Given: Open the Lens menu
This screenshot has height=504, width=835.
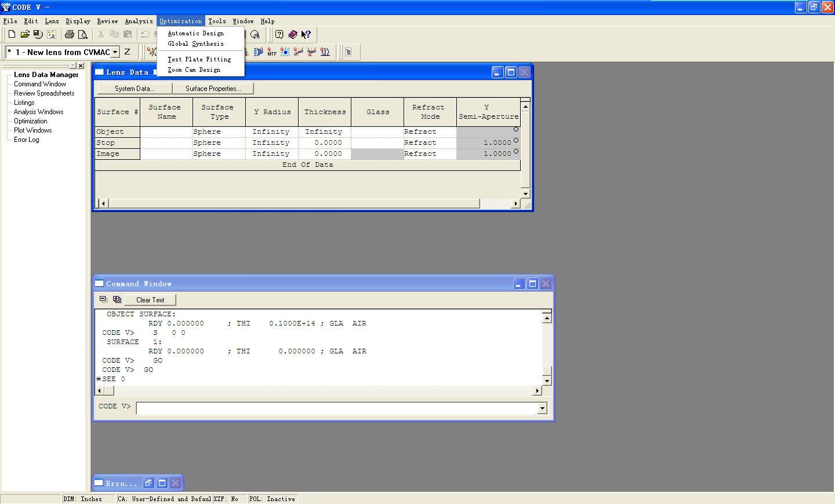Looking at the screenshot, I should [x=52, y=21].
